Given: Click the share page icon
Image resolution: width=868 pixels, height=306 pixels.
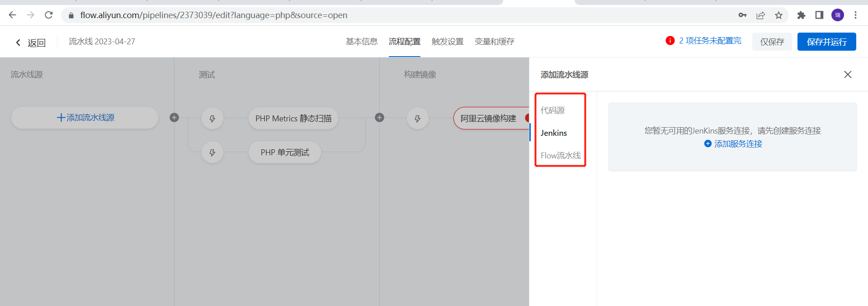Looking at the screenshot, I should click(760, 15).
